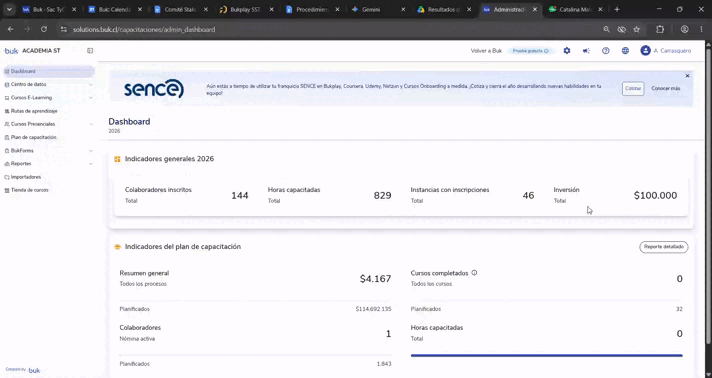
Task: Click the Created by buk footer link
Action: pyautogui.click(x=23, y=370)
